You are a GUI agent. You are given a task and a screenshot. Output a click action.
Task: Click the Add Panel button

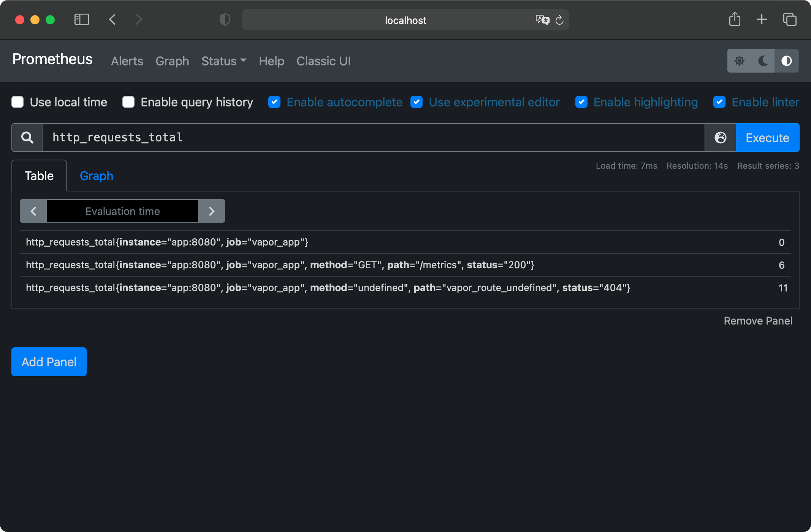tap(49, 362)
